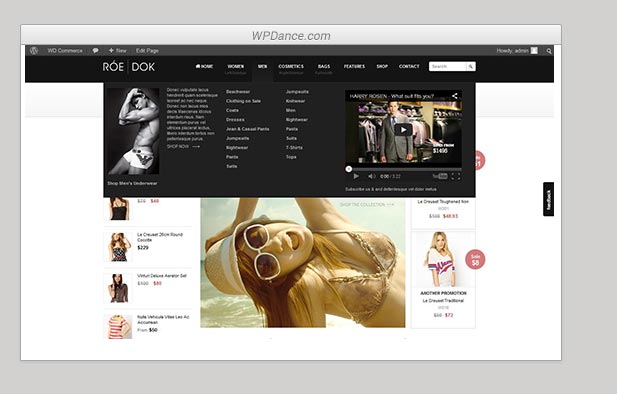Open the feedback side tab
This screenshot has height=394, width=617.
[x=549, y=199]
